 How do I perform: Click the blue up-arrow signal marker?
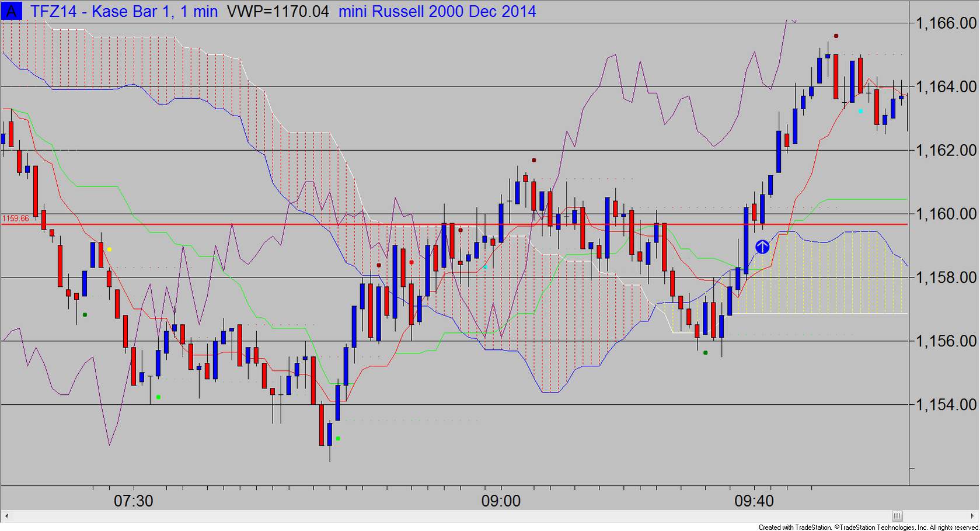[762, 247]
